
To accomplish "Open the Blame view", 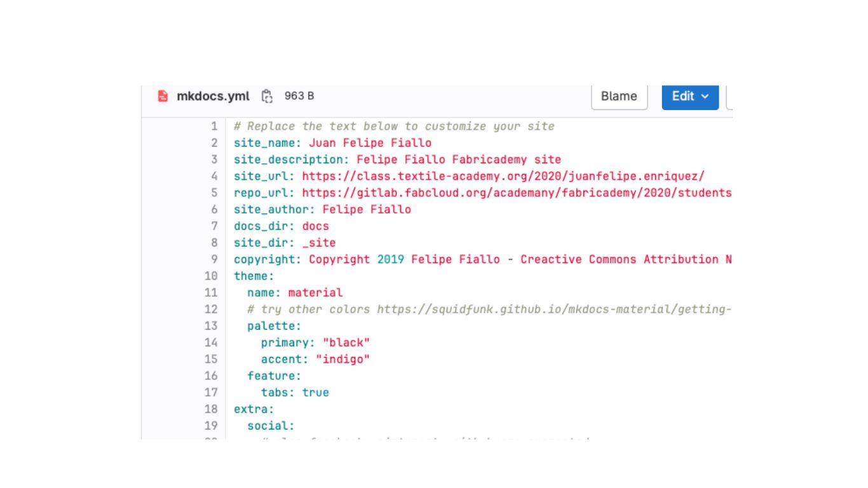I will (x=619, y=96).
